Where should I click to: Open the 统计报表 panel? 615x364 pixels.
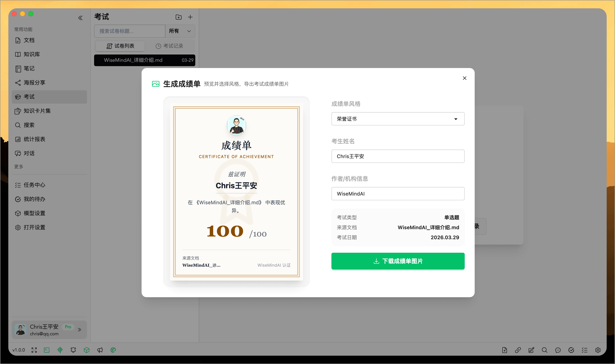(34, 139)
